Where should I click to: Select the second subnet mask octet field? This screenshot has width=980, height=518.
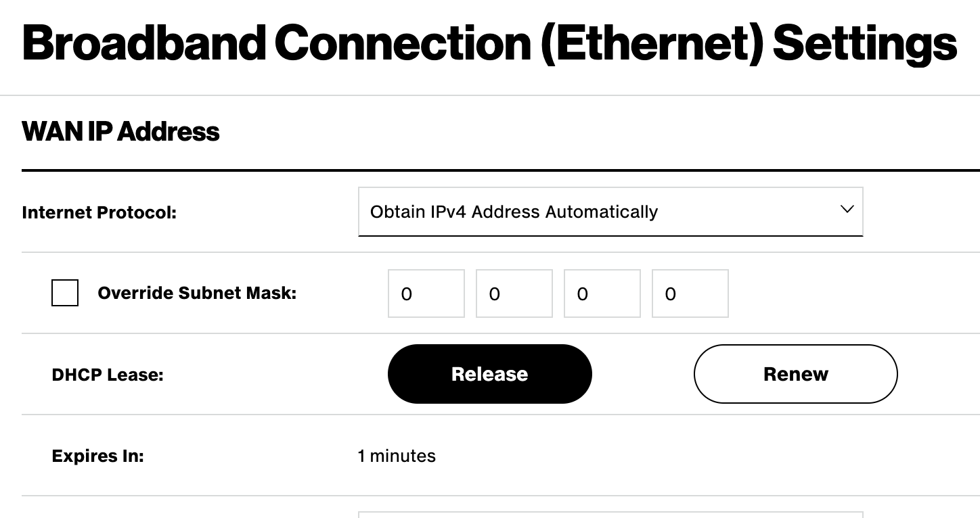514,293
